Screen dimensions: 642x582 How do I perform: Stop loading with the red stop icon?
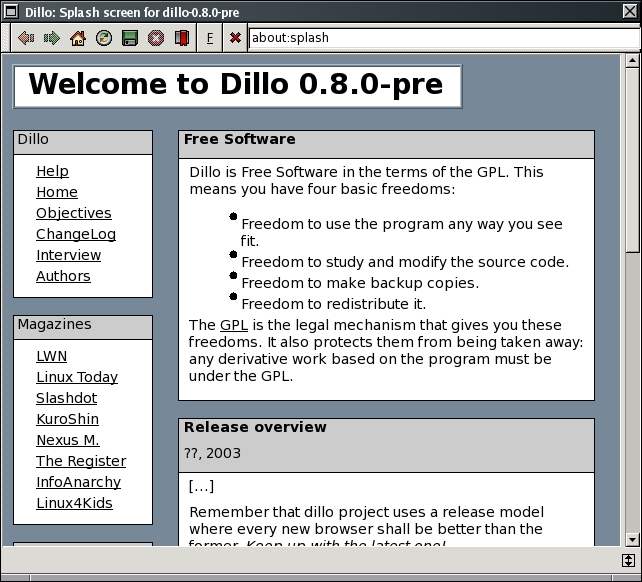156,38
